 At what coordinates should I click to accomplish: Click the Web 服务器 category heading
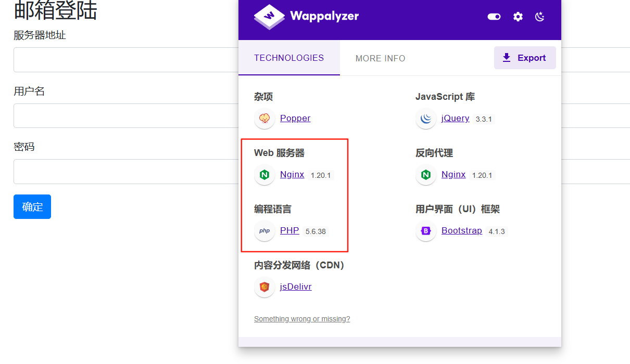280,153
